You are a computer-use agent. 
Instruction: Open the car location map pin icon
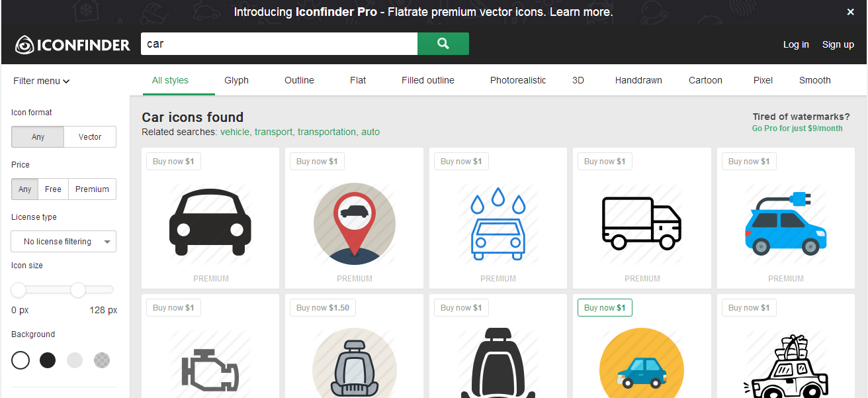pyautogui.click(x=355, y=223)
